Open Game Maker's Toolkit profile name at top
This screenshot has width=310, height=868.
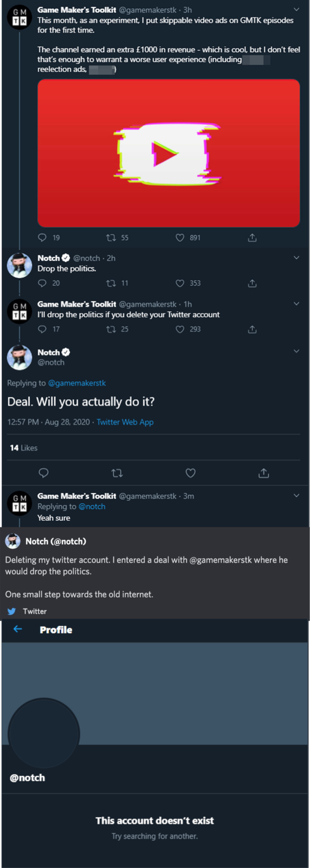point(76,10)
